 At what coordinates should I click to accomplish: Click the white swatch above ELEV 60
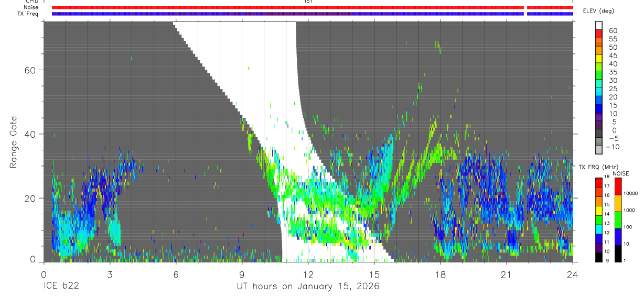click(599, 26)
